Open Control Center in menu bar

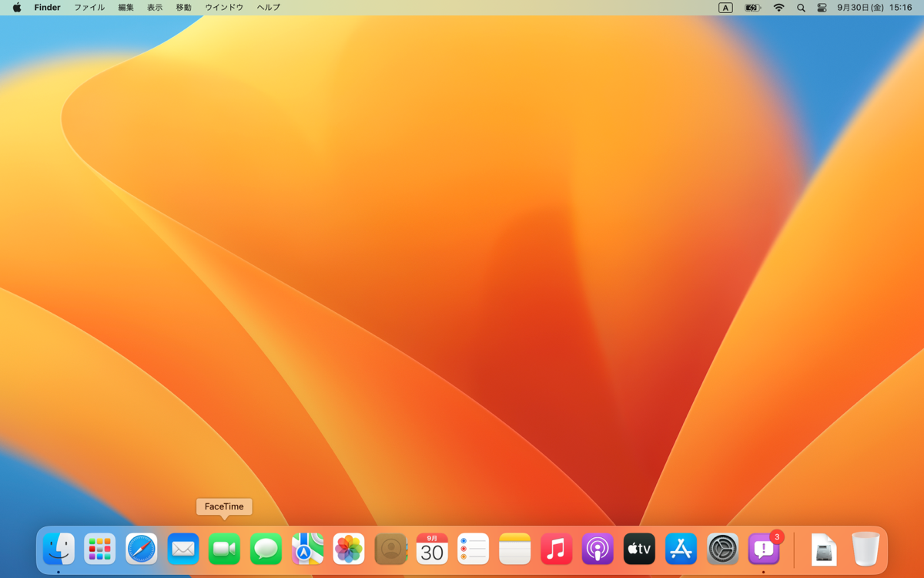(x=822, y=8)
